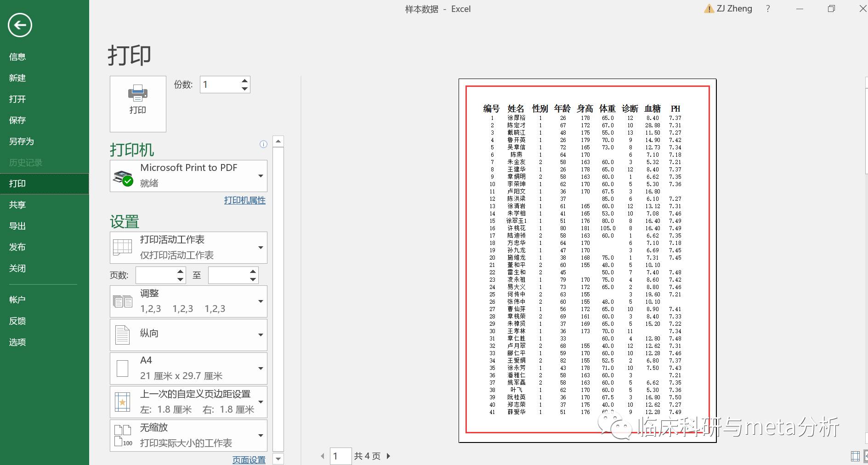Open the 纵向 orientation dropdown
Screen dimensions: 868x465
click(x=188, y=335)
